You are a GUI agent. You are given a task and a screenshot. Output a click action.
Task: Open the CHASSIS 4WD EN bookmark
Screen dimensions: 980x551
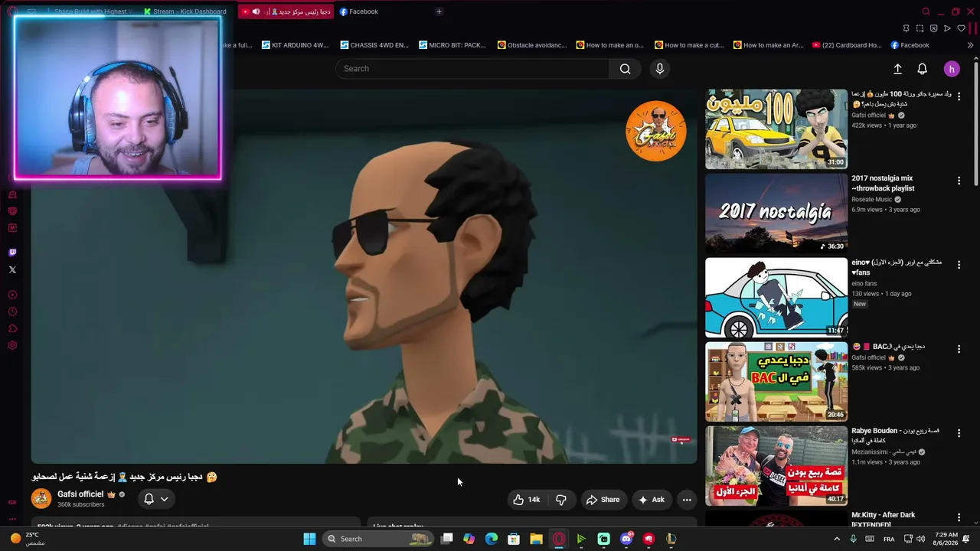374,45
